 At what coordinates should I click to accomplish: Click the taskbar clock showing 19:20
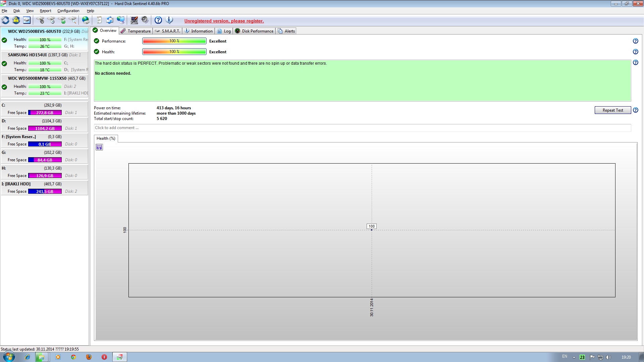point(626,357)
